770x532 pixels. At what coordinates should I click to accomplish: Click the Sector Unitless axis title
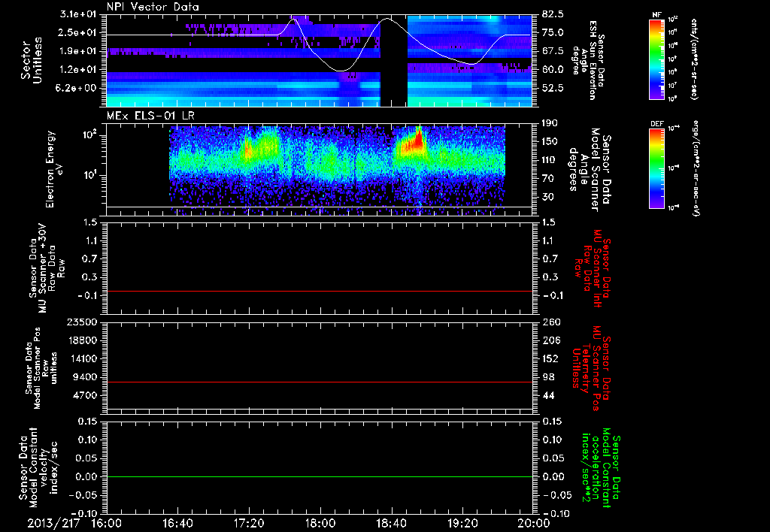[x=32, y=60]
